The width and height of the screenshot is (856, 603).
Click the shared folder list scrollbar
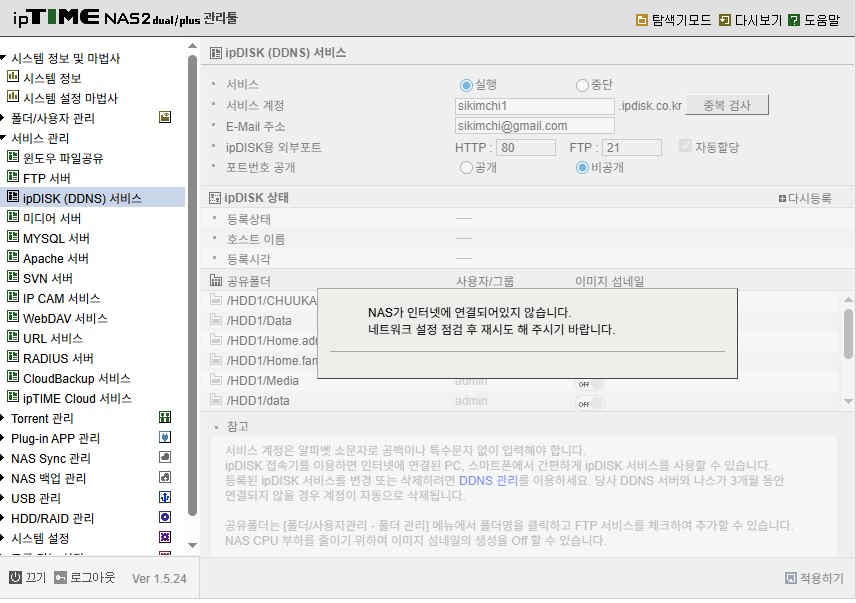848,334
